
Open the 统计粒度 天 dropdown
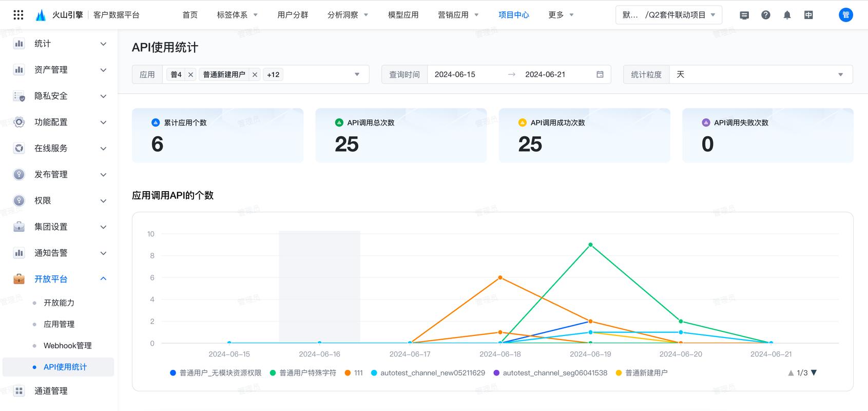(x=761, y=74)
